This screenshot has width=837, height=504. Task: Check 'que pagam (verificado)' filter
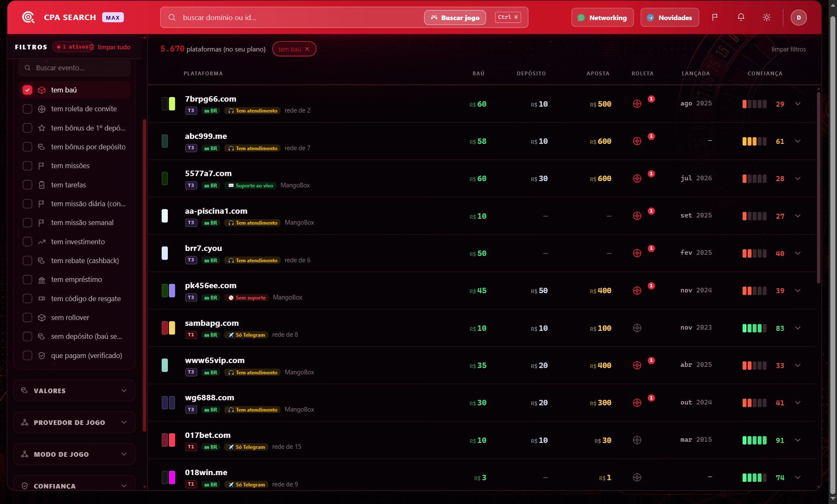point(27,356)
